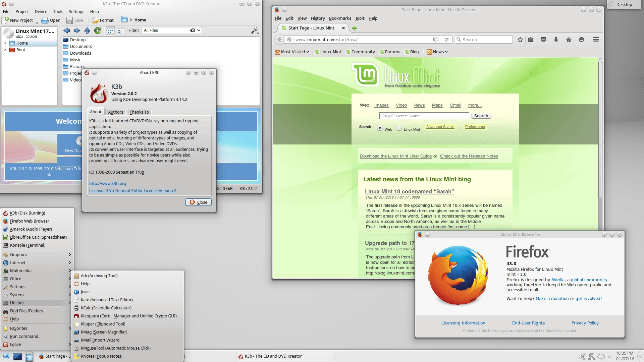Click K3b taskbar window entry

pos(285,356)
